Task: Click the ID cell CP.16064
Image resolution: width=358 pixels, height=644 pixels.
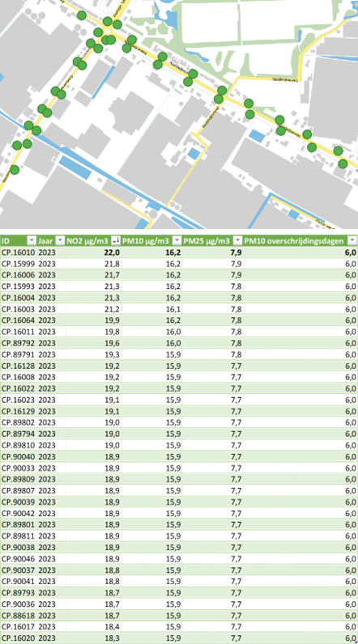Action: click(19, 320)
